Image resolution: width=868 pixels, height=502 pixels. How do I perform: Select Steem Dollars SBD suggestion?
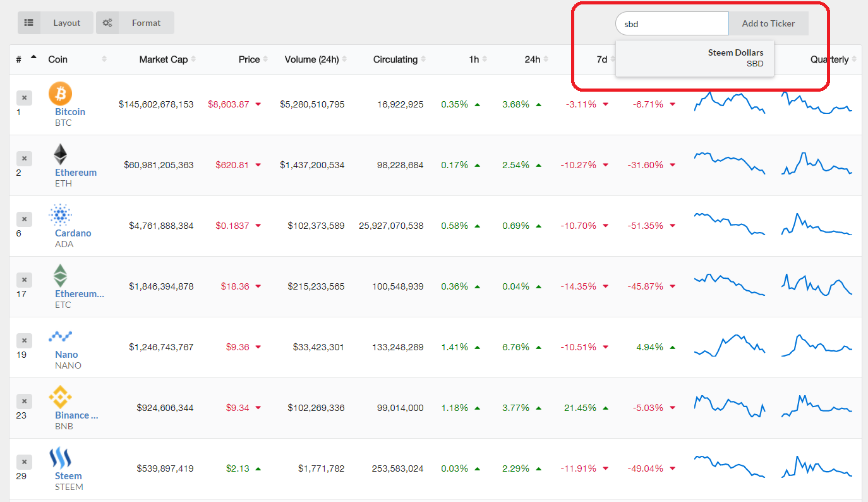pos(695,58)
